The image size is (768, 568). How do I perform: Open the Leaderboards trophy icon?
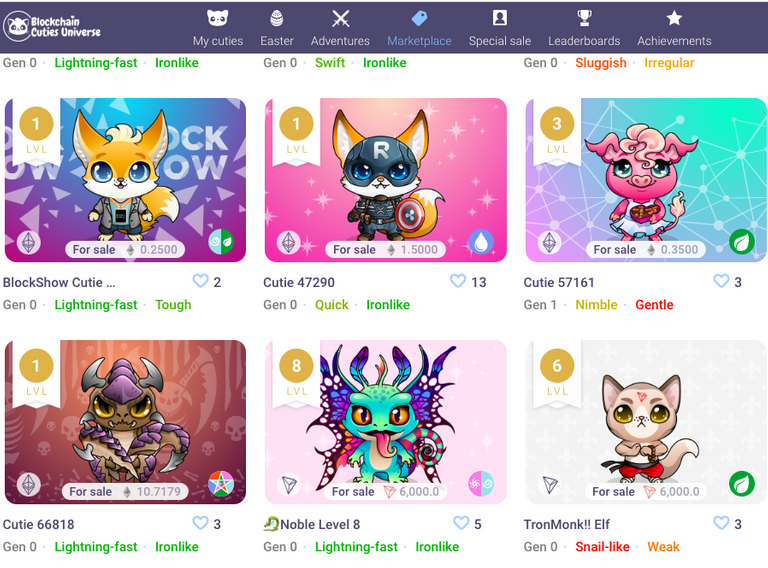point(584,18)
